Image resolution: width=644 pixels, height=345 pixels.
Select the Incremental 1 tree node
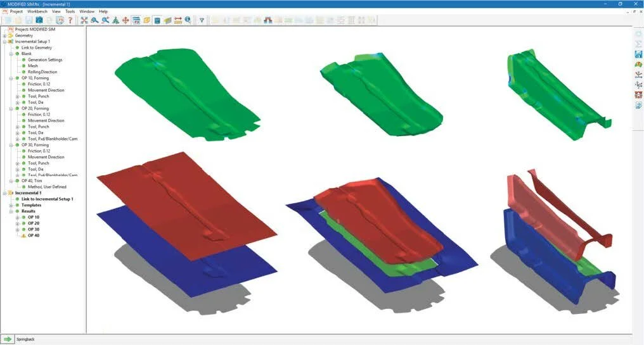point(28,193)
